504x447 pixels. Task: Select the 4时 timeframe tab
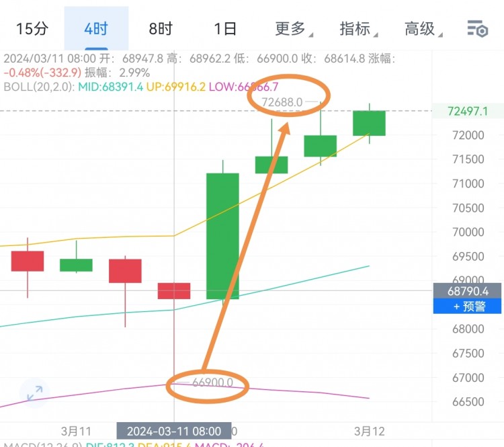coord(96,29)
